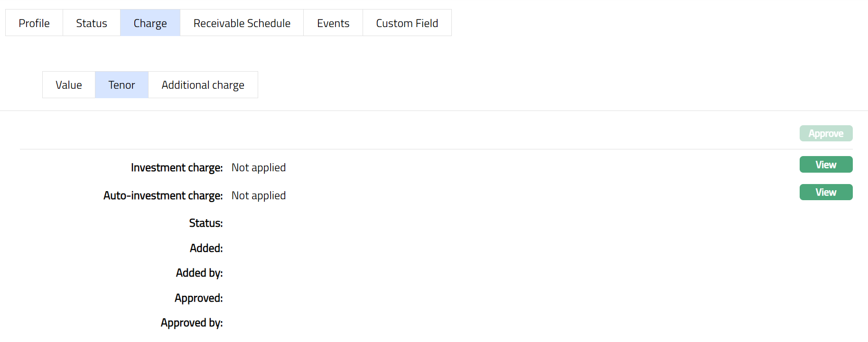Screen dimensions: 868x342
Task: Click the Added by field label
Action: pyautogui.click(x=199, y=273)
